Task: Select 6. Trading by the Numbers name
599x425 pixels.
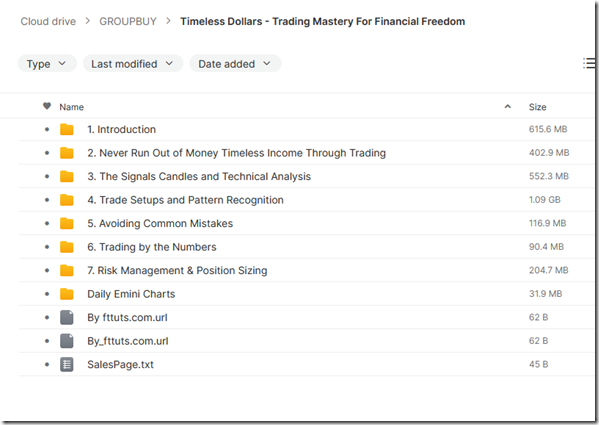Action: [x=152, y=247]
